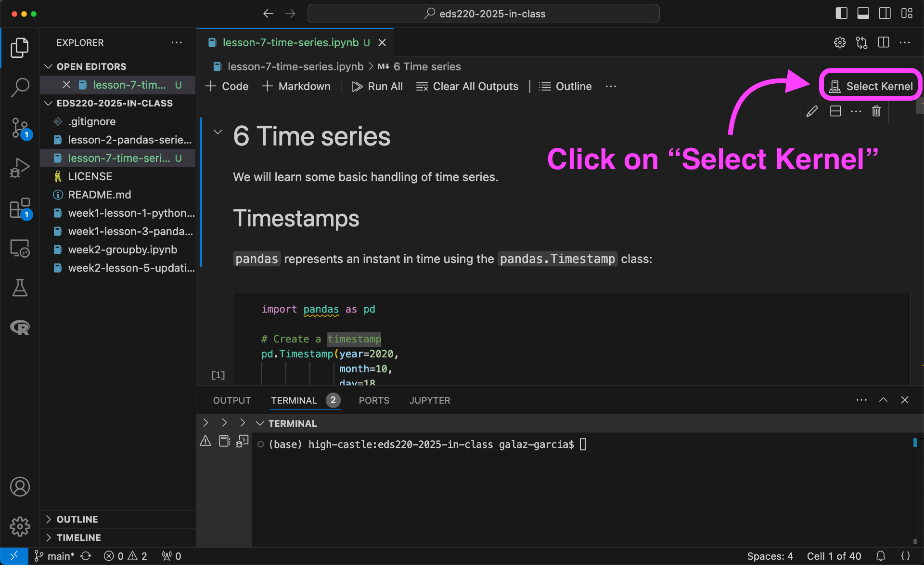Collapse the 6 Time series heading cell

[x=218, y=132]
